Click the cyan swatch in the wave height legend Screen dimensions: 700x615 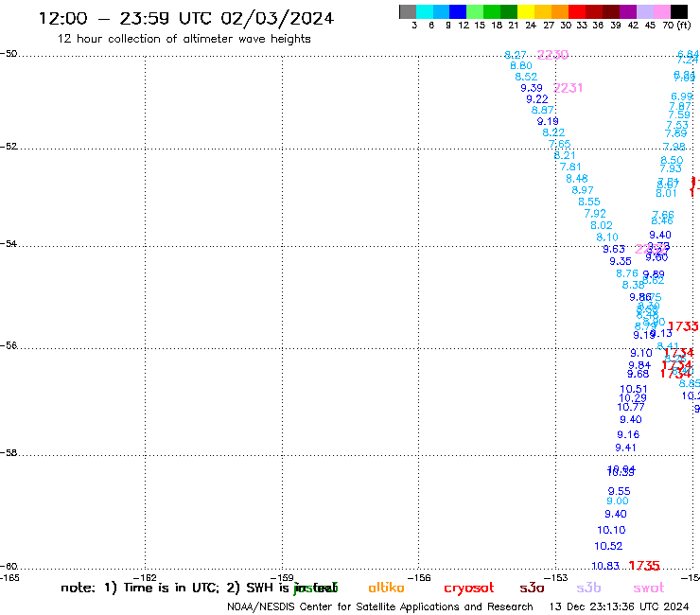(425, 12)
